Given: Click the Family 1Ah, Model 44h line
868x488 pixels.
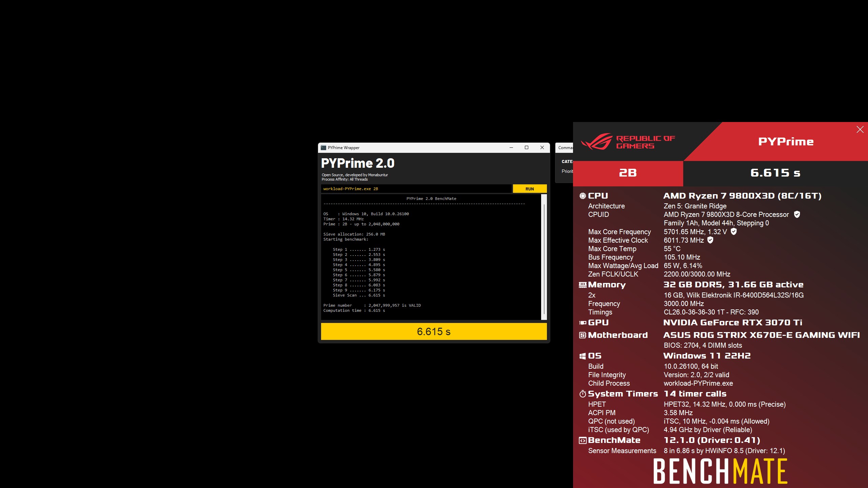Looking at the screenshot, I should (x=716, y=223).
